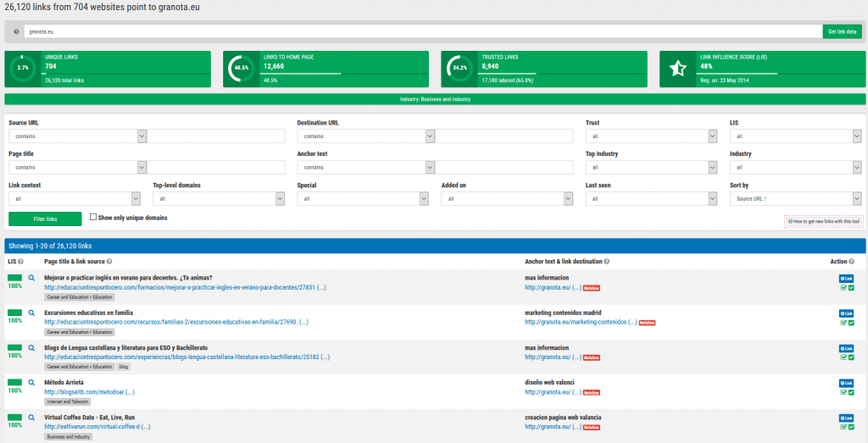The height and width of the screenshot is (443, 868).
Task: Click help icon next to Action column header
Action: coord(851,262)
